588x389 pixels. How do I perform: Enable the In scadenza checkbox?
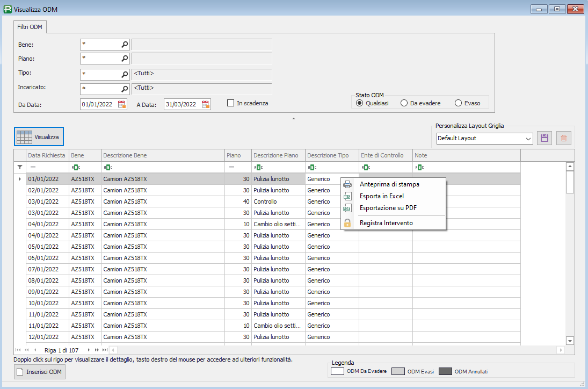point(230,103)
